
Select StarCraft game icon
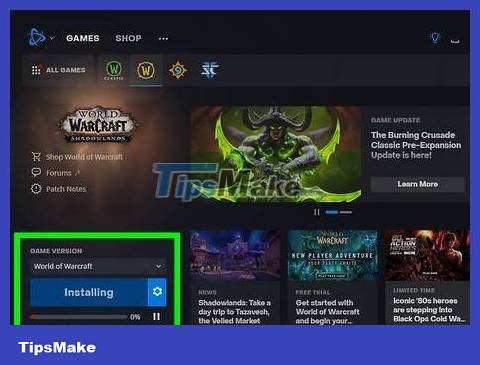(210, 70)
